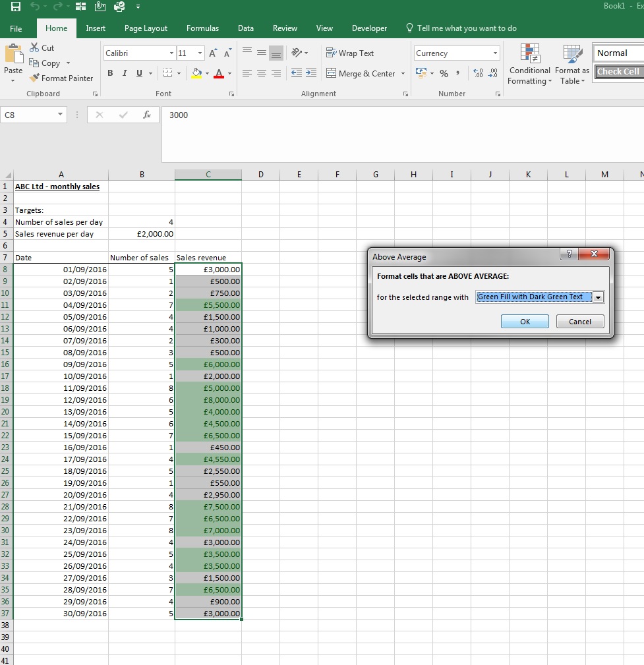Screen dimensions: 644x665
Task: Expand the Name Box dropdown arrow
Action: (x=60, y=115)
